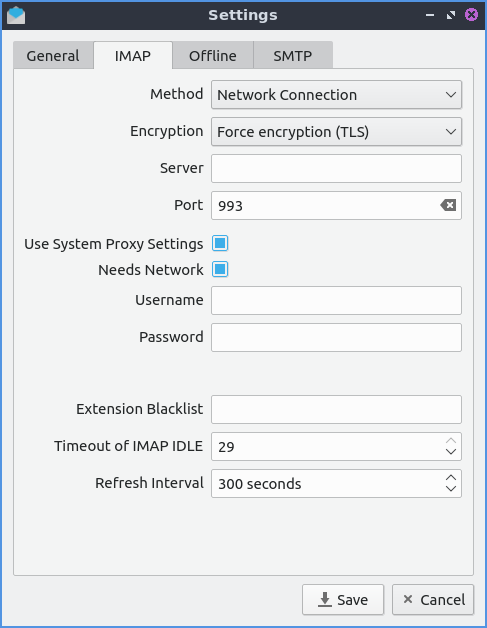Uncheck the Needs Network checkbox
This screenshot has height=628, width=487.
click(220, 269)
